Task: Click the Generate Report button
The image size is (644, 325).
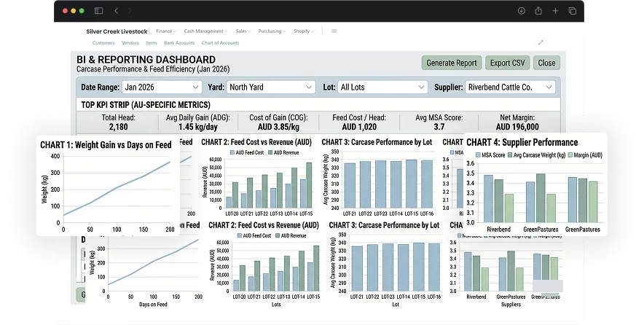Action: tap(452, 63)
